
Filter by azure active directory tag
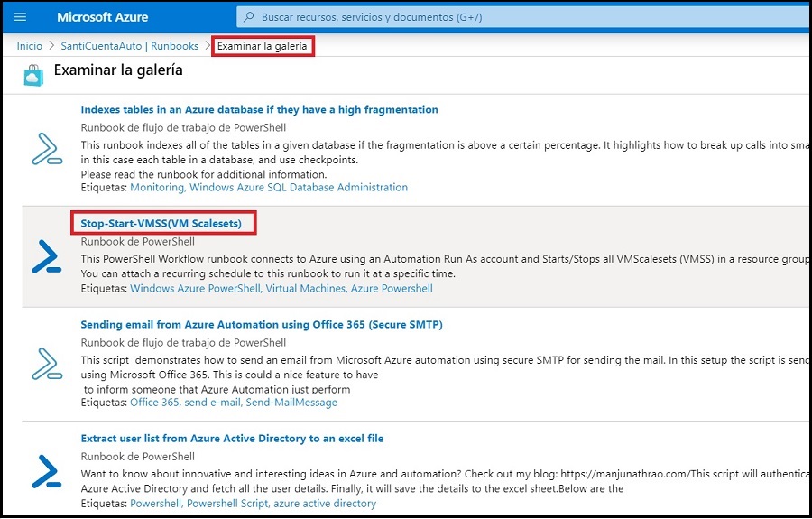click(325, 503)
